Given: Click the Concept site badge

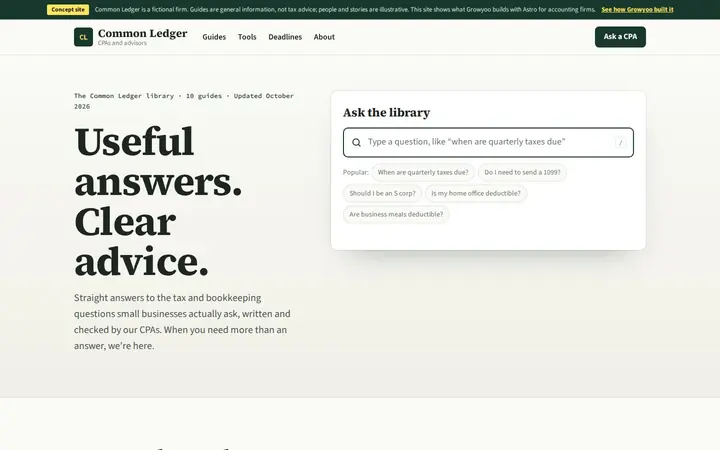Looking at the screenshot, I should click(x=68, y=9).
